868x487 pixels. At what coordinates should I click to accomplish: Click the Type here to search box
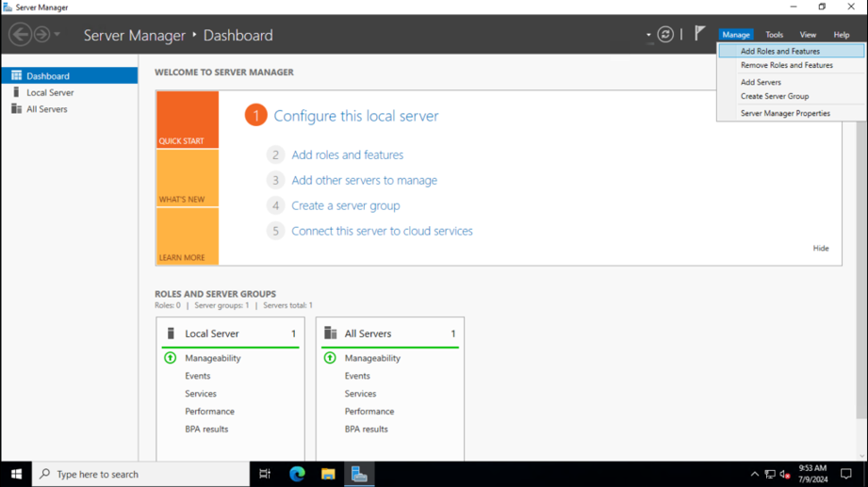click(x=140, y=474)
